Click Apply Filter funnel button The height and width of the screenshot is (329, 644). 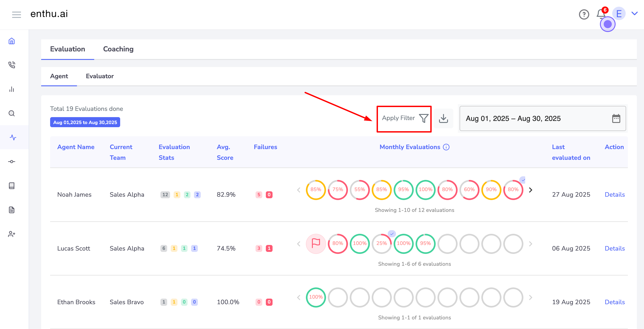pos(405,118)
